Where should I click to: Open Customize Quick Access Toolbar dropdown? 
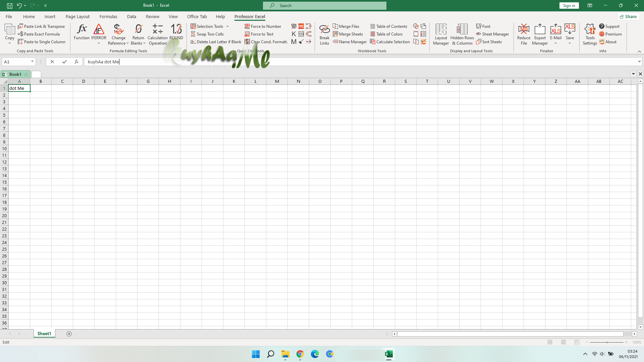(45, 6)
